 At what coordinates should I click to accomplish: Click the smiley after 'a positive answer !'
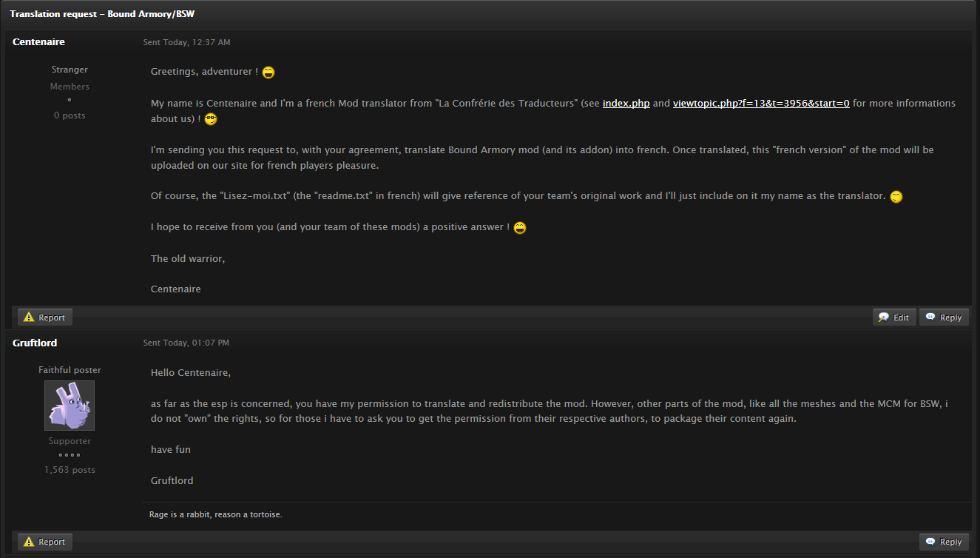520,228
